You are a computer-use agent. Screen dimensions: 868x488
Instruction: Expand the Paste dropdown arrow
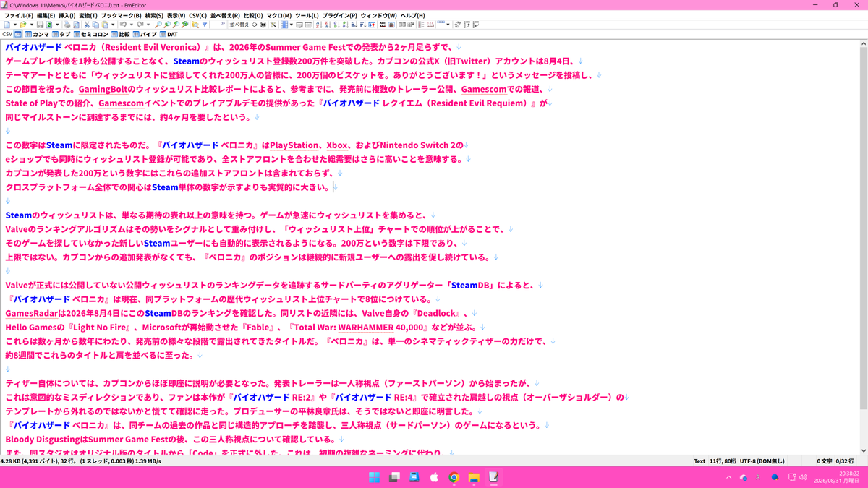[113, 25]
